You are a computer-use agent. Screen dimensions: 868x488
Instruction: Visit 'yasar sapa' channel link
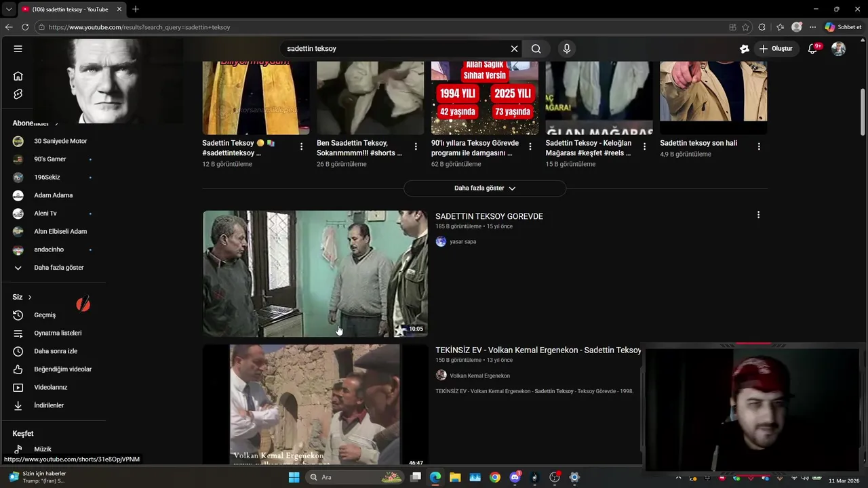point(463,242)
